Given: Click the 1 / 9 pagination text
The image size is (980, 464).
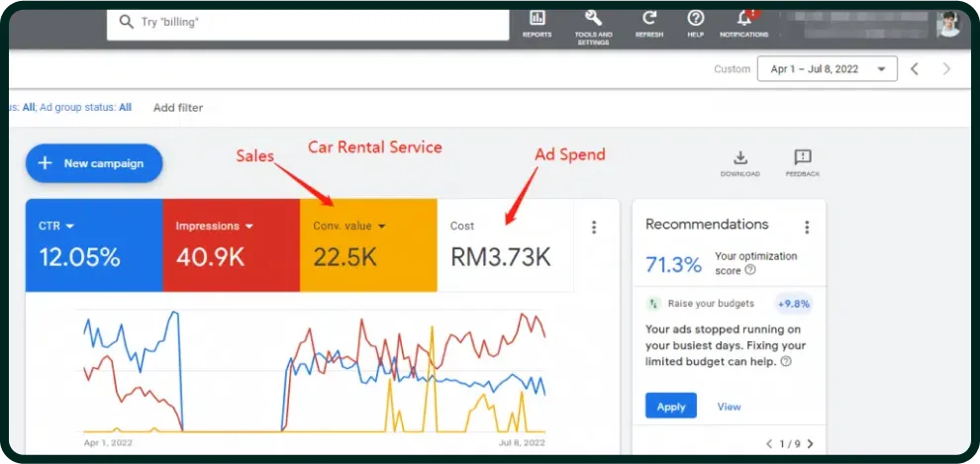Looking at the screenshot, I should [x=789, y=444].
